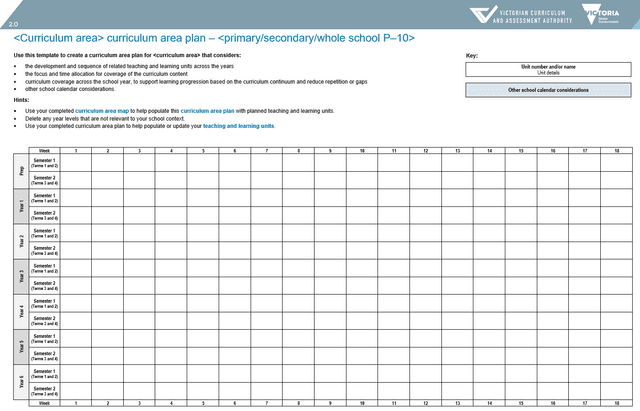Click the Prep Semester 1 Week 1 cell
The width and height of the screenshot is (640, 411).
[x=76, y=162]
